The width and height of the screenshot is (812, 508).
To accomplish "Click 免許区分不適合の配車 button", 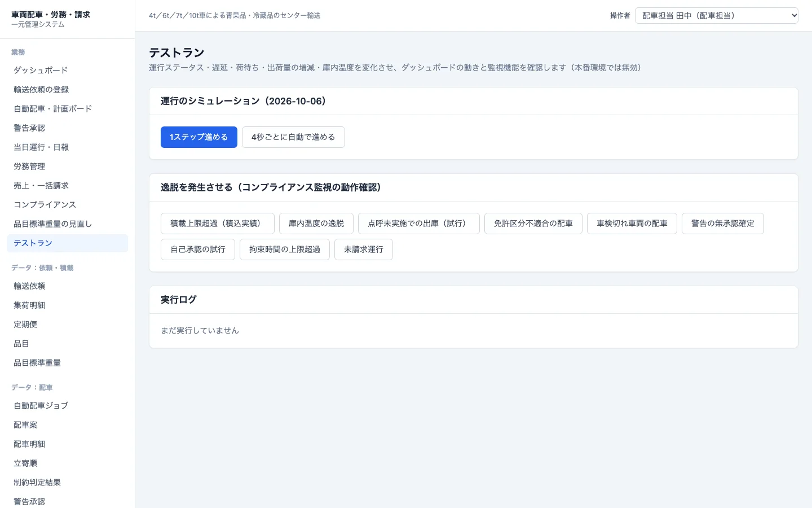I will point(533,224).
